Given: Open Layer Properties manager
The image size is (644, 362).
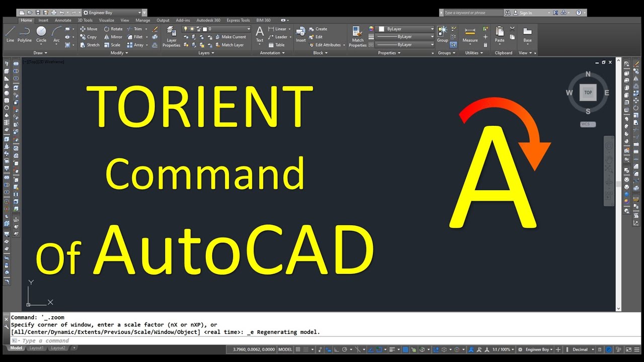Looking at the screenshot, I should click(171, 36).
